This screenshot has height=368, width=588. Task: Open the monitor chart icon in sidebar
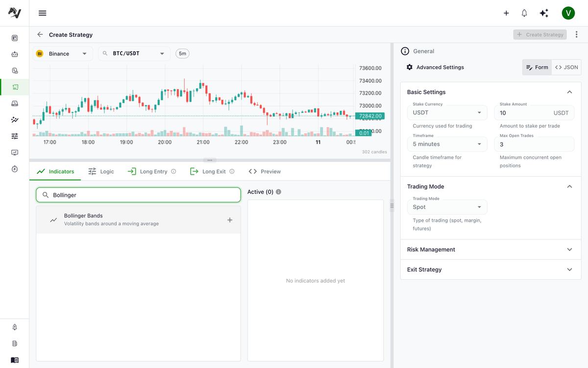pos(15,152)
